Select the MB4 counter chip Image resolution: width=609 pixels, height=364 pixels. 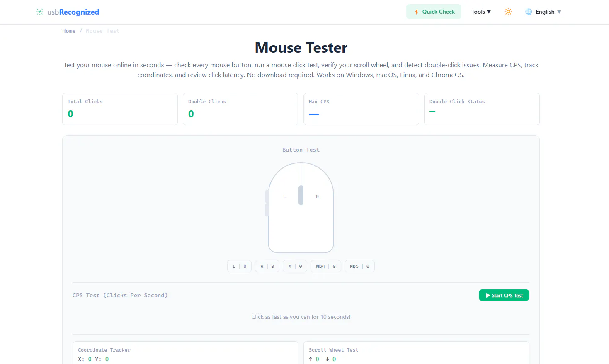(x=326, y=266)
